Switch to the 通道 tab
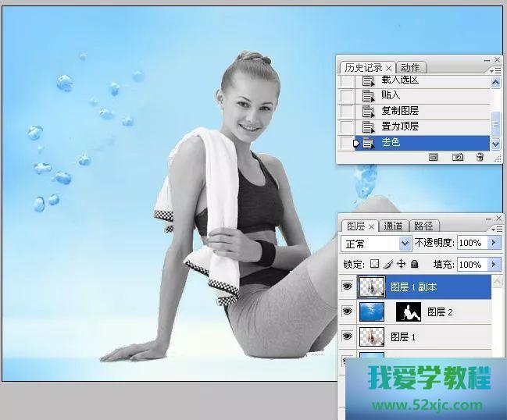Screen dimensions: 507x420 (x=394, y=226)
